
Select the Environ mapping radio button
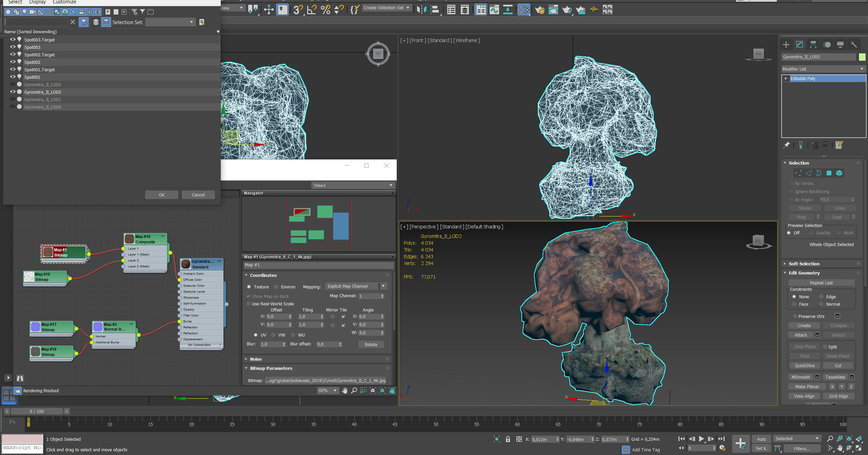tap(276, 287)
